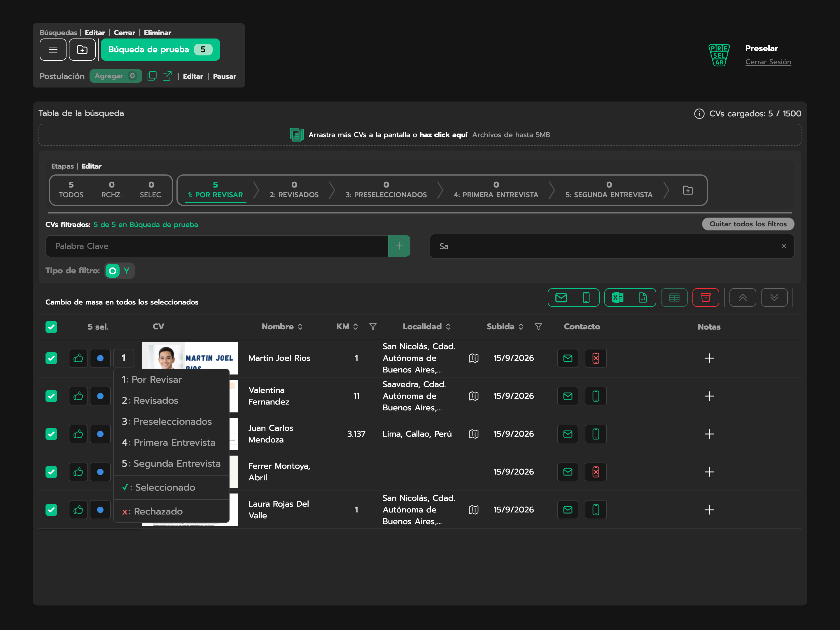
Task: Click the mass email envelope icon
Action: 561,298
